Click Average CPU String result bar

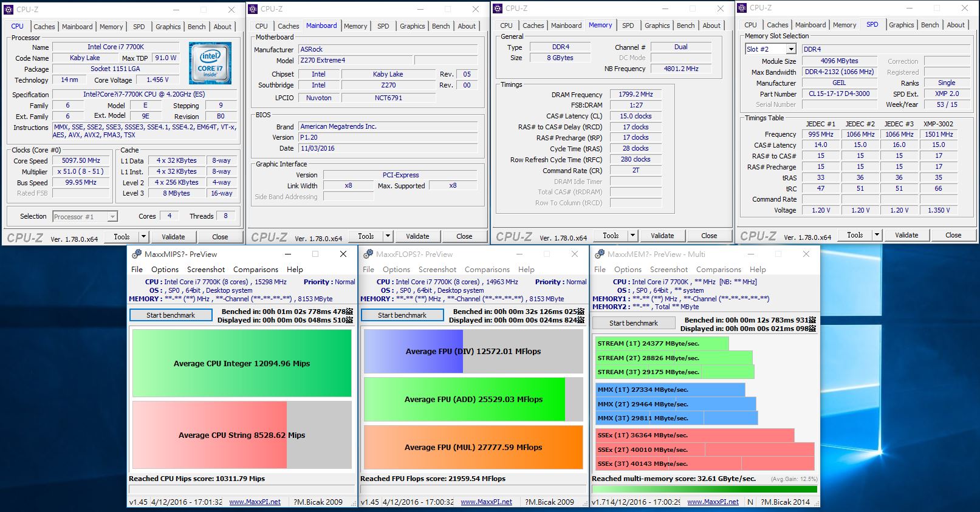click(x=242, y=435)
